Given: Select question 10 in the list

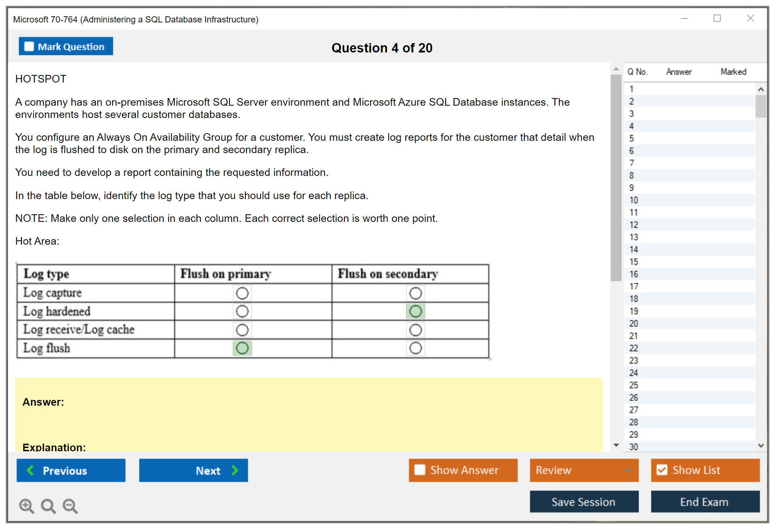Looking at the screenshot, I should click(x=634, y=200).
